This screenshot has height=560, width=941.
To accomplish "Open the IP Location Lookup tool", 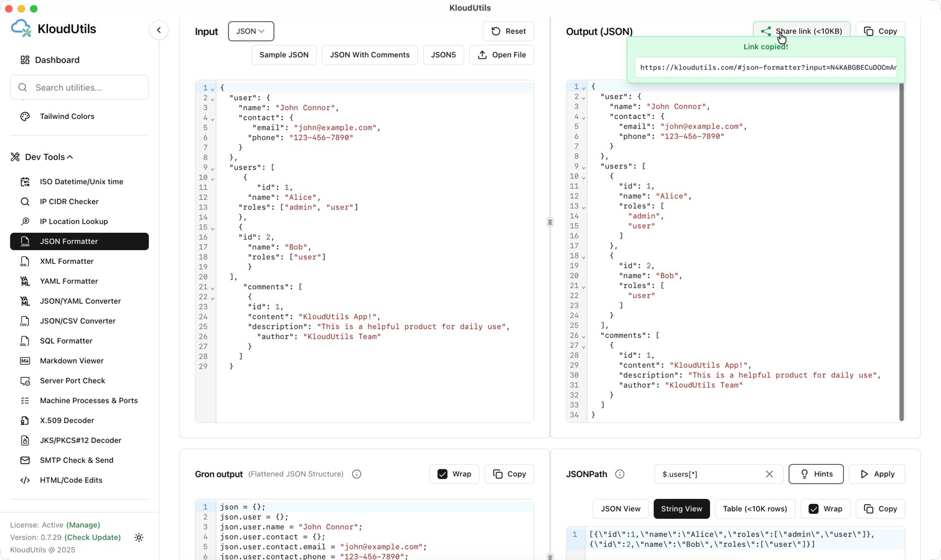I will 73,222.
